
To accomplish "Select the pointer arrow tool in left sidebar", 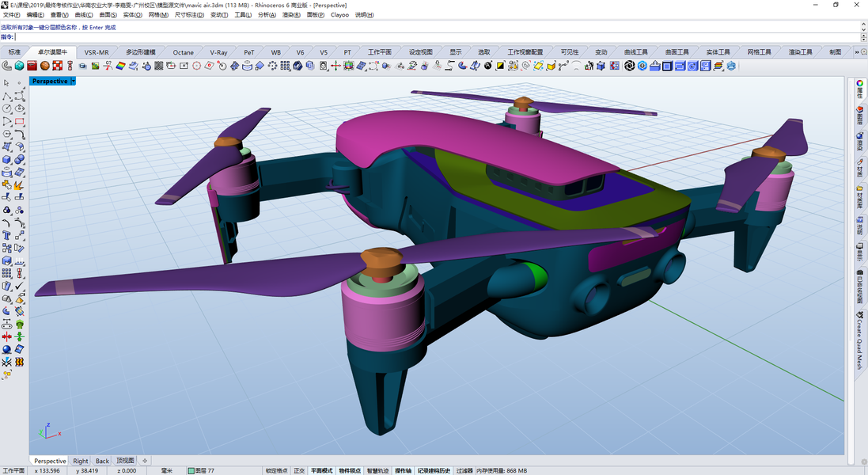I will (x=6, y=82).
